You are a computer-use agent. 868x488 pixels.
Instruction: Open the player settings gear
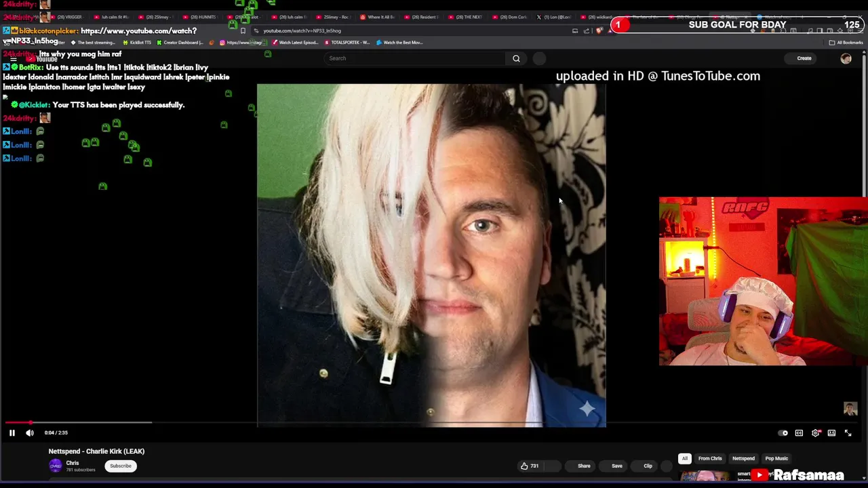[815, 433]
